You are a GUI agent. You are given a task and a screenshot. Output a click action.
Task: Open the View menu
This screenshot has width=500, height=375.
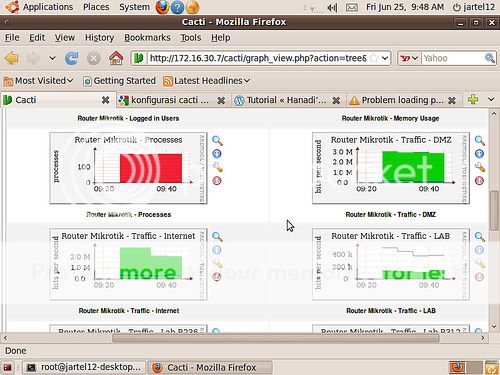pyautogui.click(x=65, y=38)
